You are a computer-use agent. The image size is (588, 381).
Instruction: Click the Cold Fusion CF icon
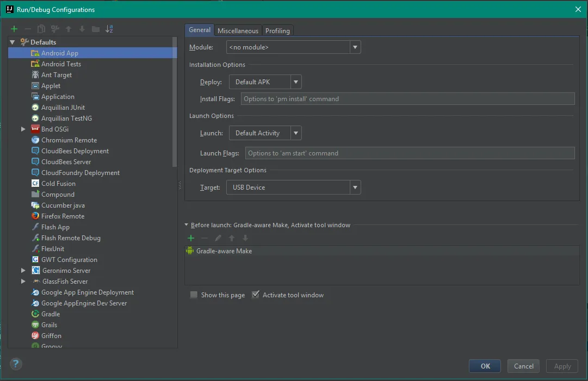click(x=35, y=183)
